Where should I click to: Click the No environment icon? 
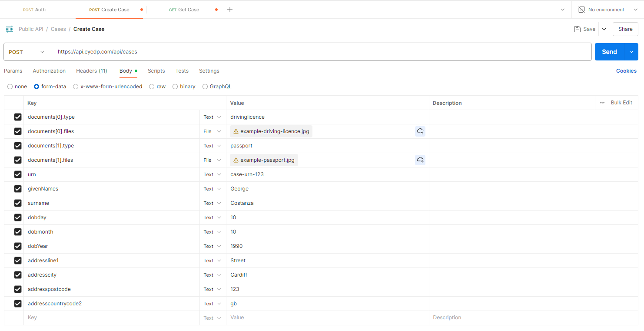point(581,9)
